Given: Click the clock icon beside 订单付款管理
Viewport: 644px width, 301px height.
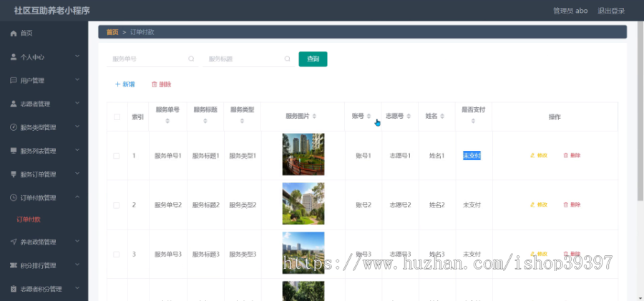Looking at the screenshot, I should (13, 197).
